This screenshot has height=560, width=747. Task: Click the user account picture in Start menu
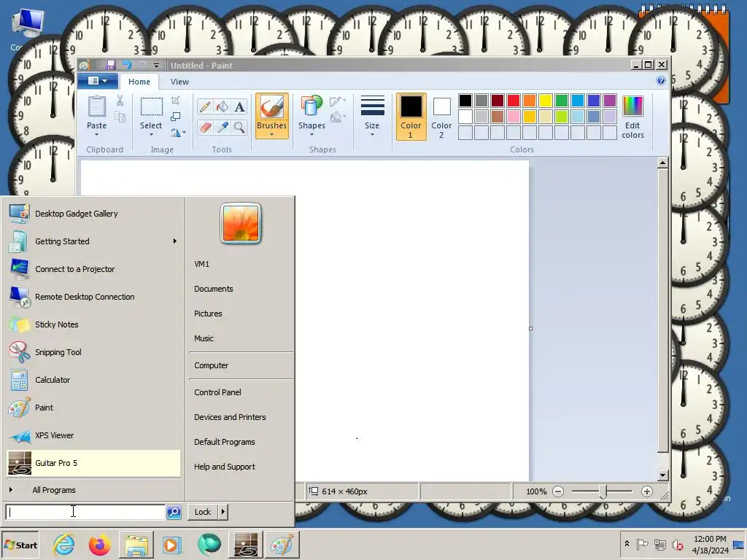(241, 223)
